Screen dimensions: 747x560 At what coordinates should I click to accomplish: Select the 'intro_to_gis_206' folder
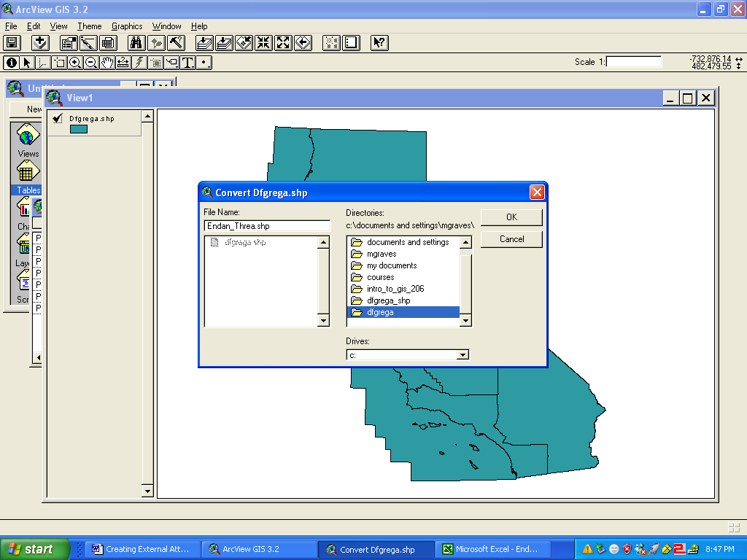(x=403, y=289)
